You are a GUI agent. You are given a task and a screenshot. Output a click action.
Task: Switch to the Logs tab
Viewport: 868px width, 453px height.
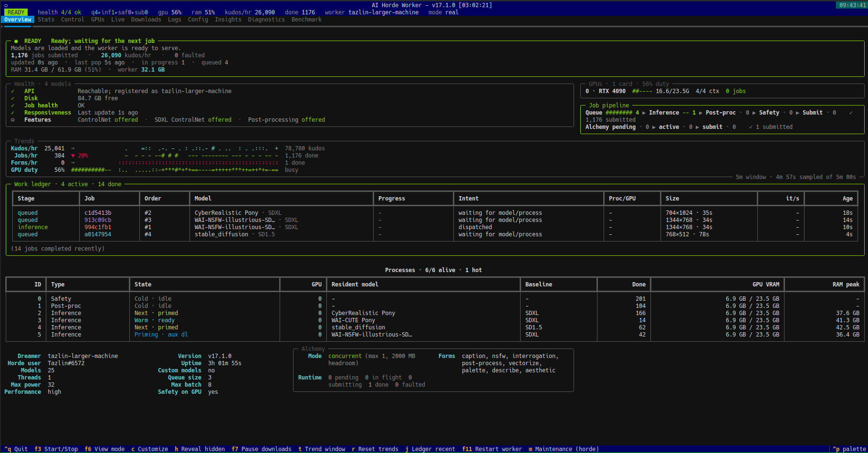(175, 20)
